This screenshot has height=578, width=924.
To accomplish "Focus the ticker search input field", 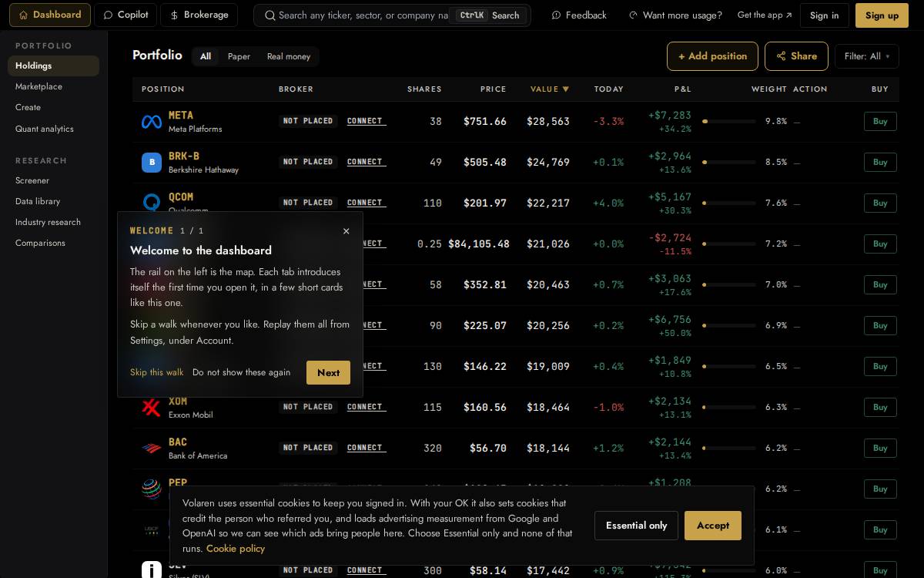I will click(363, 15).
